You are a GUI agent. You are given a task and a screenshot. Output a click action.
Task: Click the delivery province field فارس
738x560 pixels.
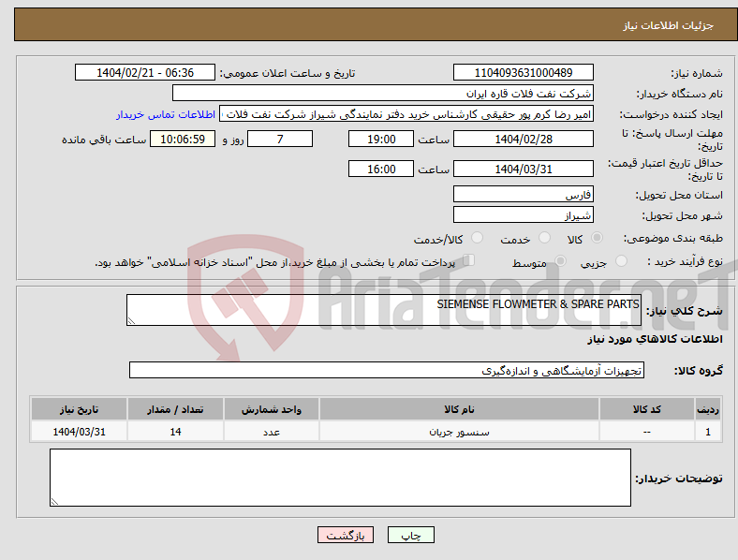point(523,194)
